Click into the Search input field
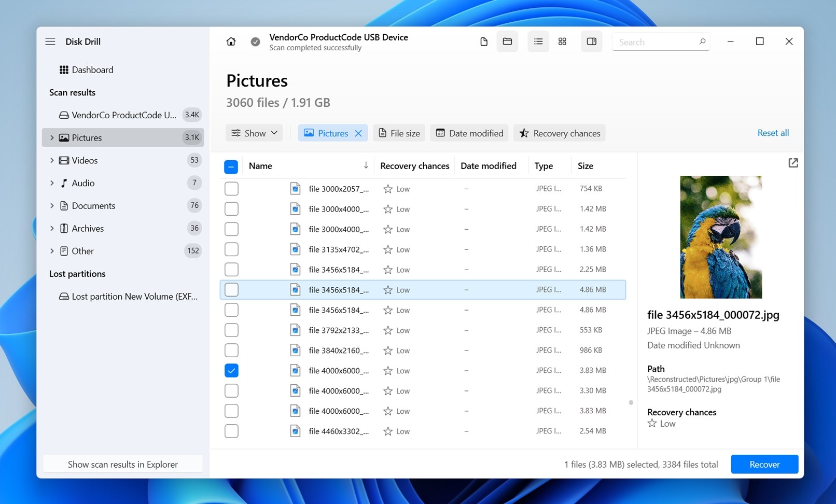 [x=656, y=42]
